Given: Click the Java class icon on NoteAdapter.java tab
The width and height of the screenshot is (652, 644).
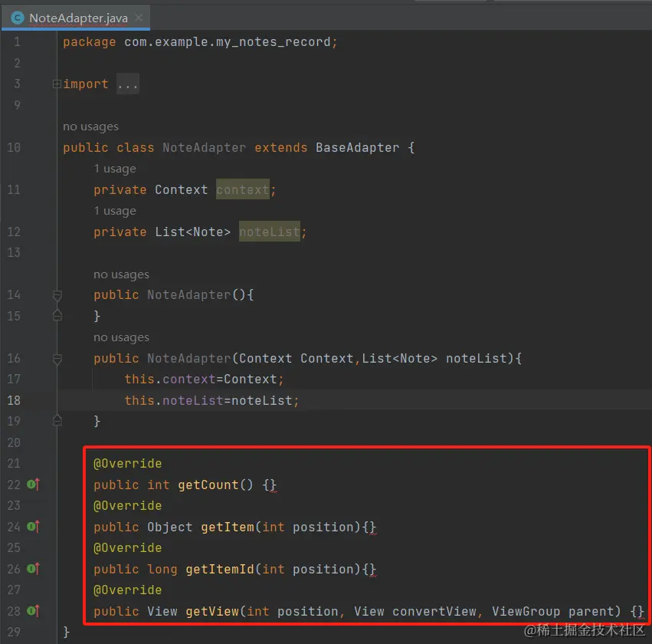Looking at the screenshot, I should coord(18,18).
